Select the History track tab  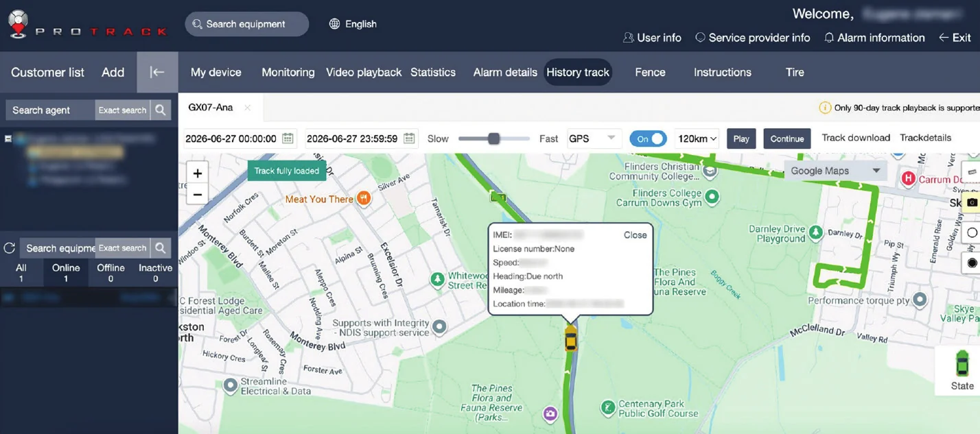[578, 72]
